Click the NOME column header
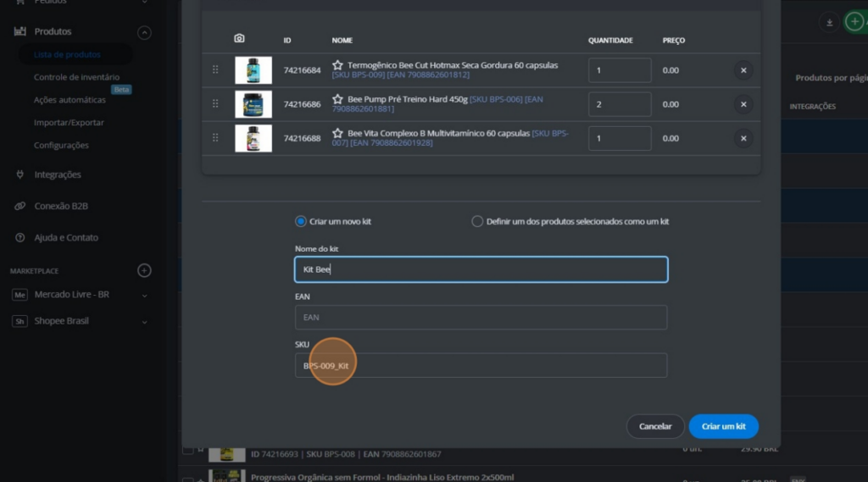 click(x=342, y=41)
